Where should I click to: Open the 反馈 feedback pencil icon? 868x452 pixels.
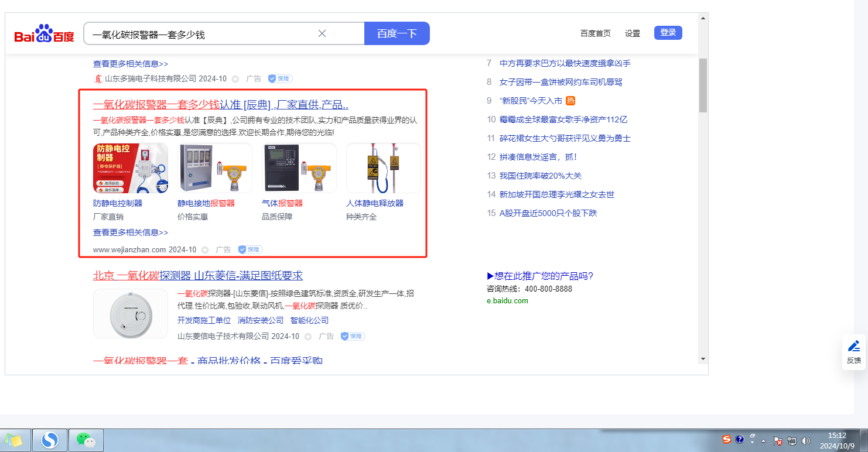click(854, 346)
